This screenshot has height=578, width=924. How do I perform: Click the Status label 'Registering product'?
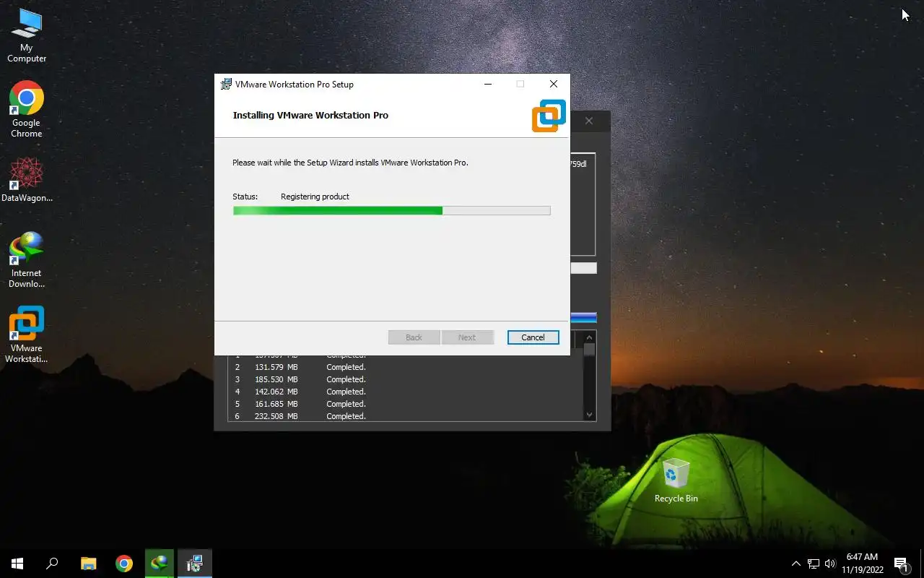pos(315,197)
